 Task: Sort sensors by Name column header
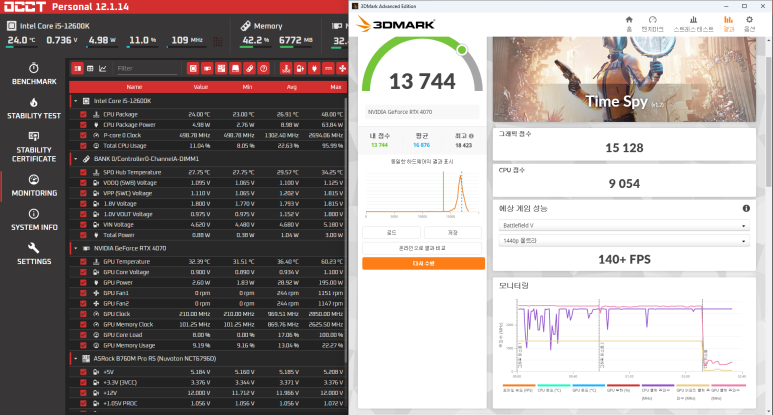(x=134, y=87)
